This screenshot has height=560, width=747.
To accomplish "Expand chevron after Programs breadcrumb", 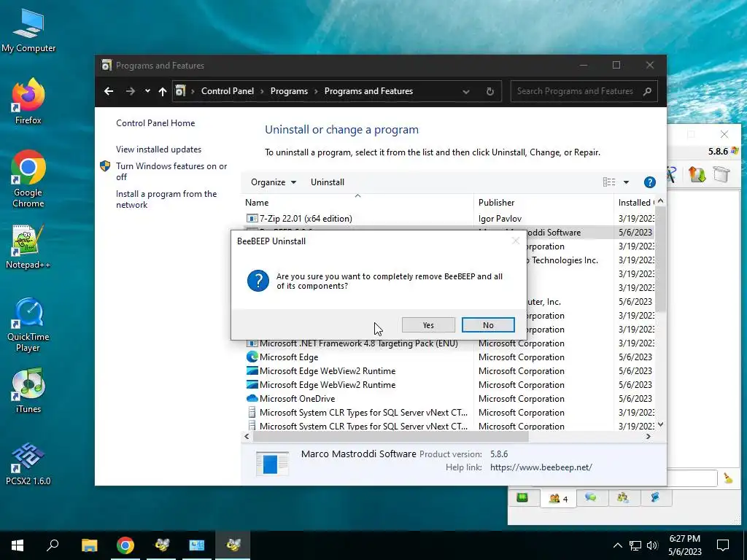I will tap(316, 91).
